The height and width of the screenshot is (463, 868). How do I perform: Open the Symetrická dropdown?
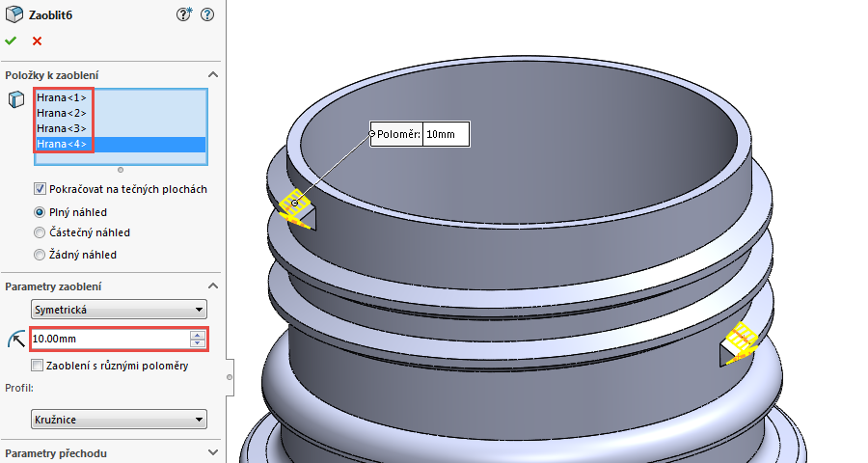pyautogui.click(x=119, y=310)
